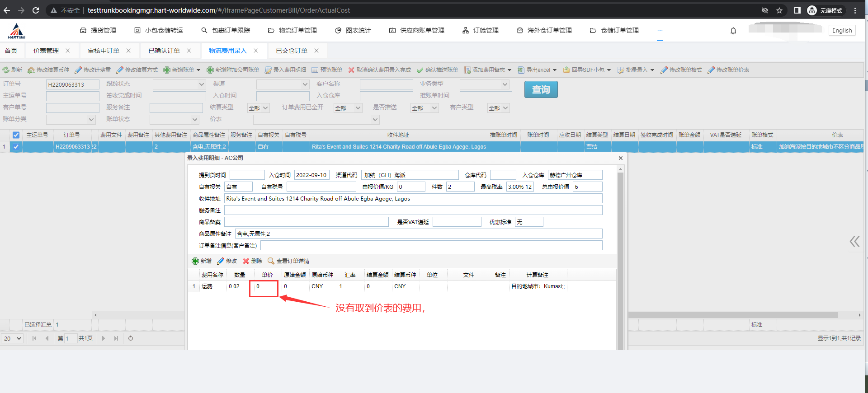Screen dimensions: 868x393
Task: Click 修改 edit pencil in dialog toolbar
Action: pyautogui.click(x=221, y=261)
